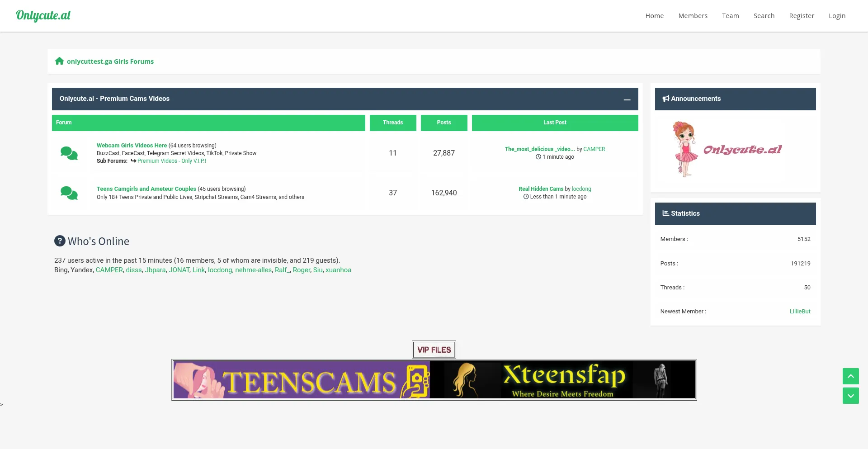Open onlycuttest.ga Girls Forums breadcrumb link
The image size is (868, 449).
(110, 61)
